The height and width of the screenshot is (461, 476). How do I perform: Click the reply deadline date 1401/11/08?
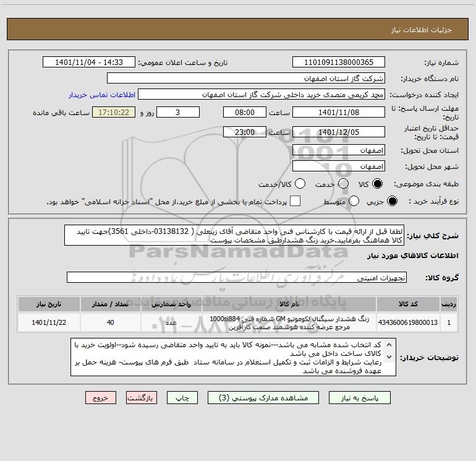339,112
